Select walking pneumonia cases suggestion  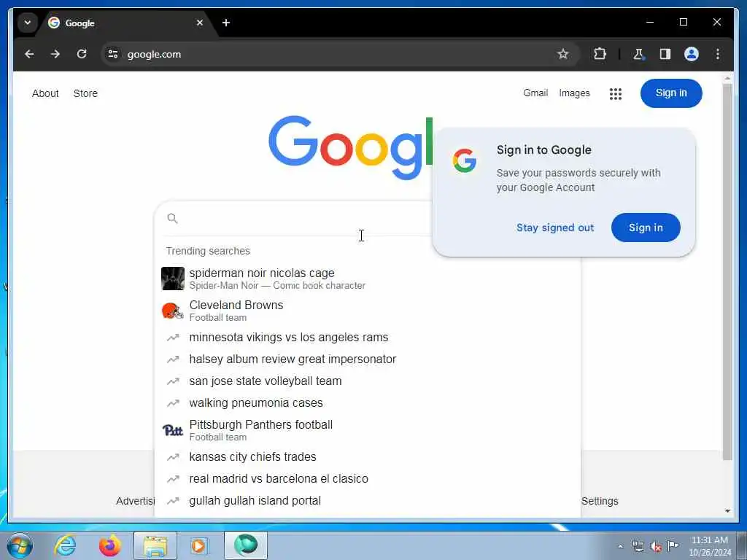pyautogui.click(x=368, y=402)
